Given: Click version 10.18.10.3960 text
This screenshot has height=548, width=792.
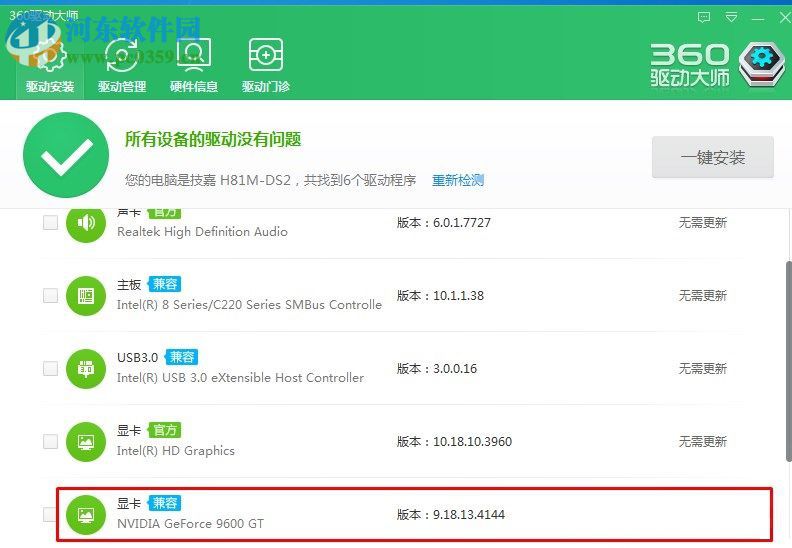Looking at the screenshot, I should coord(472,441).
